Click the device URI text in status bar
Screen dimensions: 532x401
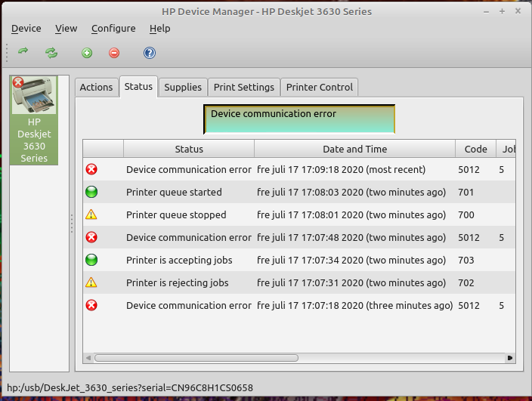coord(130,387)
